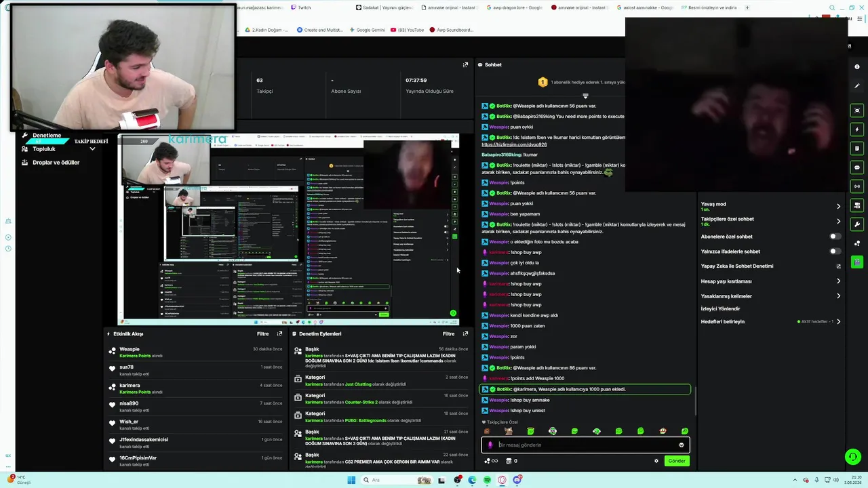
Task: Select the last green emote in row
Action: click(684, 431)
